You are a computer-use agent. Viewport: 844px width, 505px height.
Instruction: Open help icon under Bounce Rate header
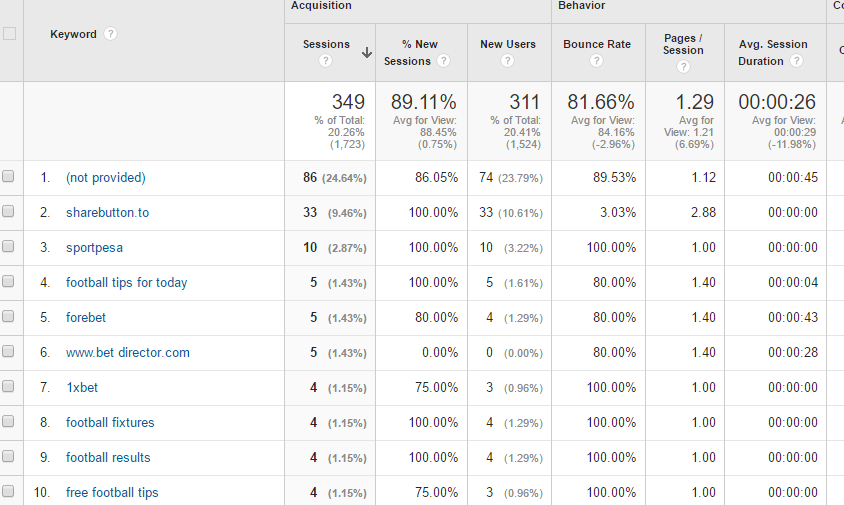(596, 61)
